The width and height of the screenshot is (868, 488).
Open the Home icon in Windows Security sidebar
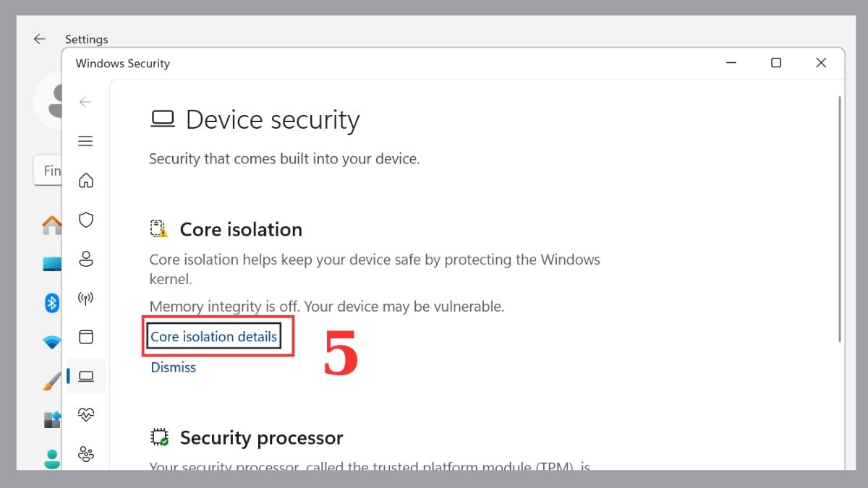86,180
